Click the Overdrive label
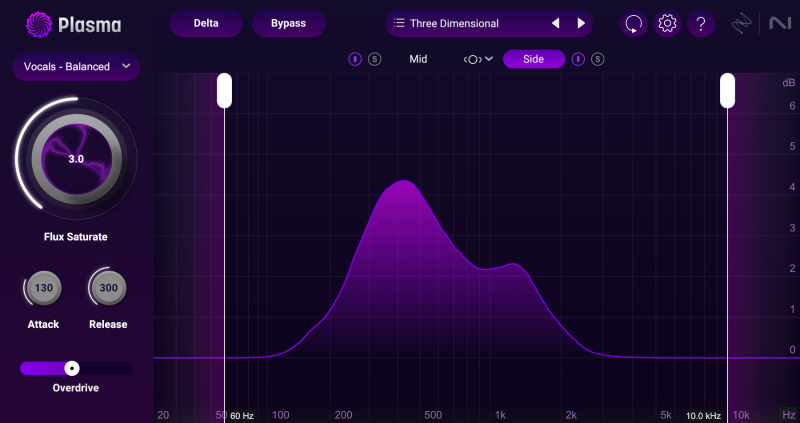 76,388
